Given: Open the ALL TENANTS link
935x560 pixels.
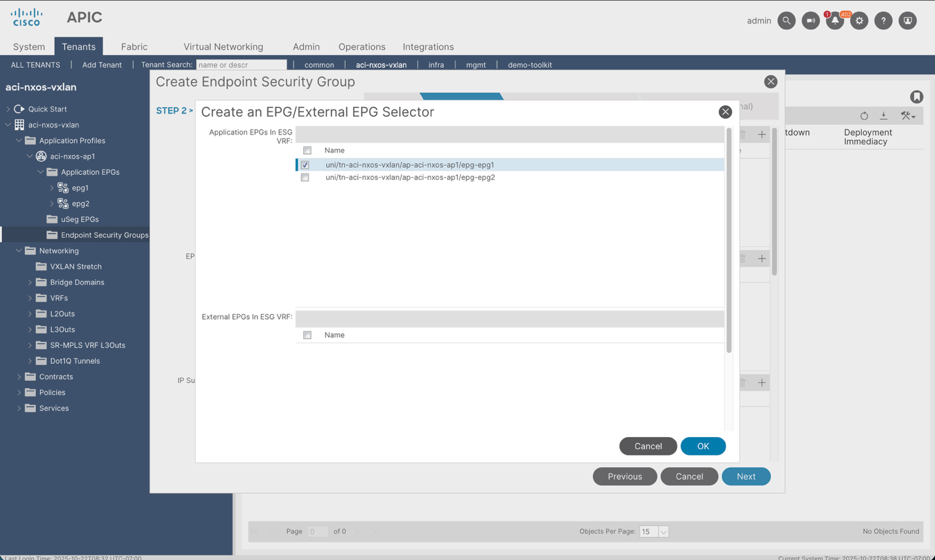Looking at the screenshot, I should point(35,65).
